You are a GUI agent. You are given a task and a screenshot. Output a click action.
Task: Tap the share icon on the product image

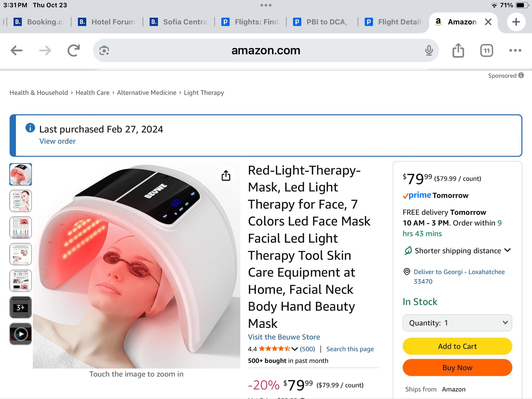point(226,175)
